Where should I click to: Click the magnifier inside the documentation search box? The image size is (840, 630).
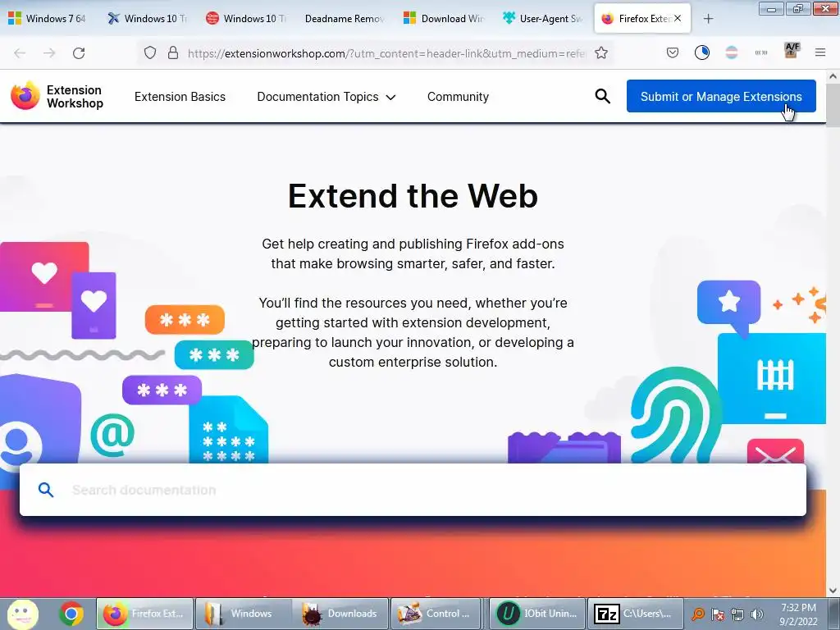click(46, 490)
